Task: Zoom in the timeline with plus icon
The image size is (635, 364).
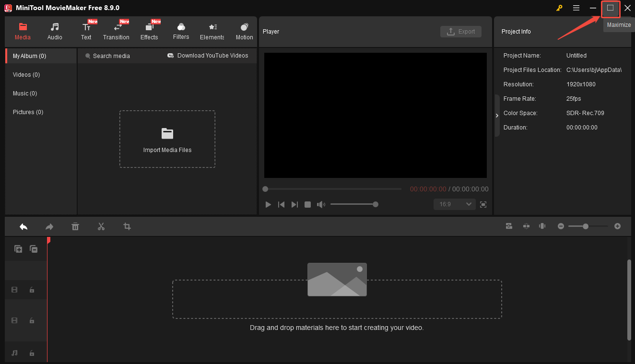Action: pyautogui.click(x=618, y=226)
